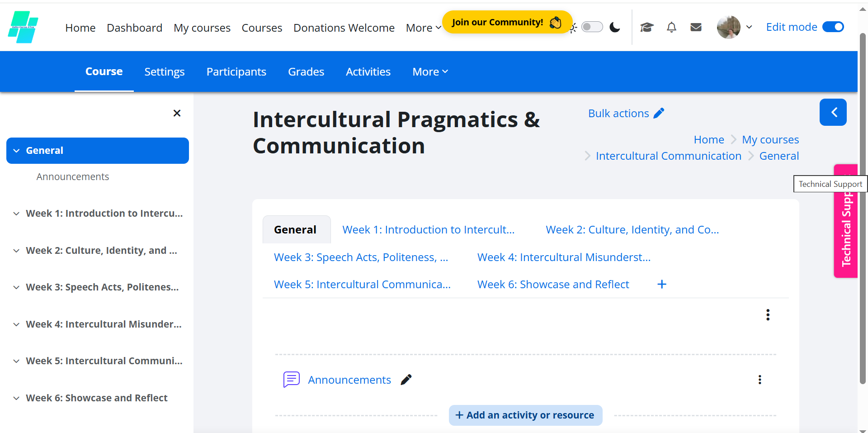The height and width of the screenshot is (433, 868).
Task: Click Intercultural Communication breadcrumb link
Action: click(669, 156)
